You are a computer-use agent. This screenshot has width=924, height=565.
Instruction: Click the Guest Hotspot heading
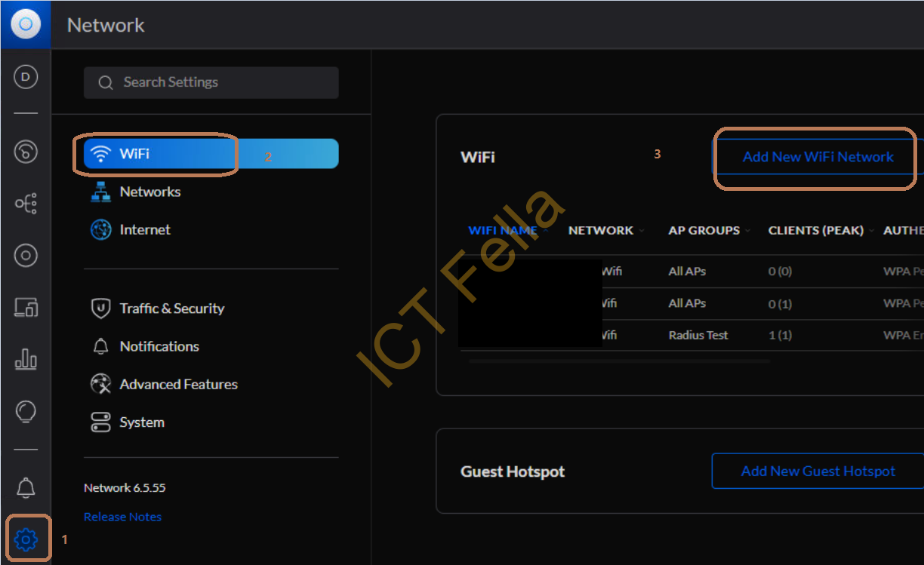coord(513,471)
